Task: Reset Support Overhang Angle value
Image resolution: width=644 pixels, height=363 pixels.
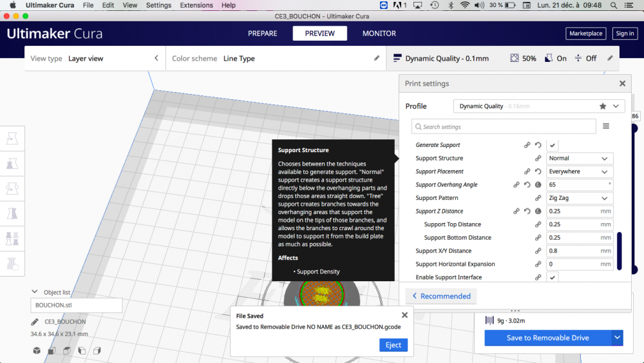Action: point(527,184)
